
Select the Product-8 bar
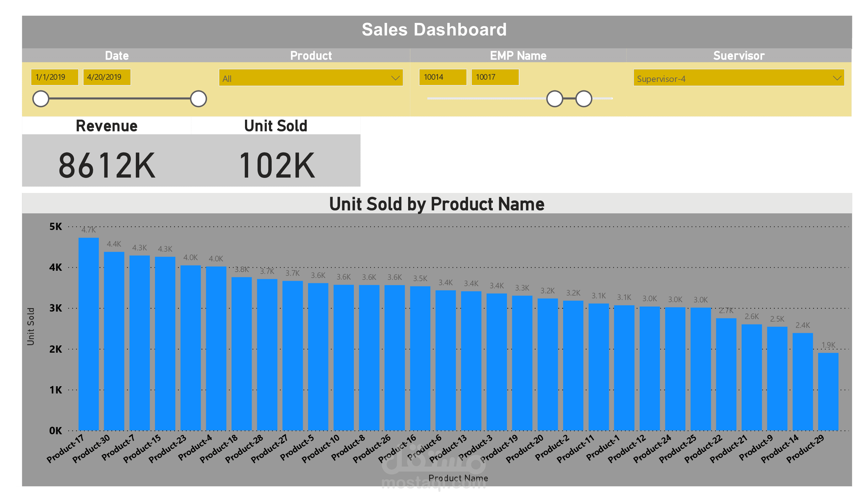[x=369, y=358]
